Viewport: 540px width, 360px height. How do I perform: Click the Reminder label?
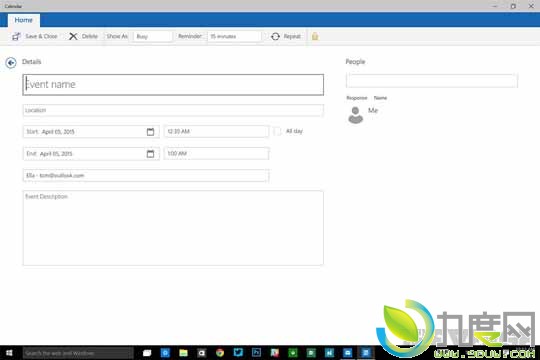click(x=190, y=36)
